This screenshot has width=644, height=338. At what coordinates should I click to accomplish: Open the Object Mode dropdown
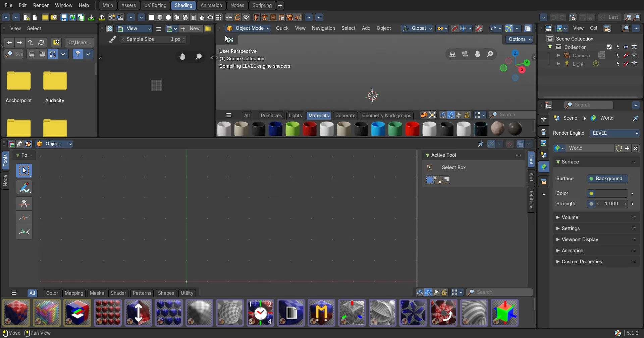[248, 28]
